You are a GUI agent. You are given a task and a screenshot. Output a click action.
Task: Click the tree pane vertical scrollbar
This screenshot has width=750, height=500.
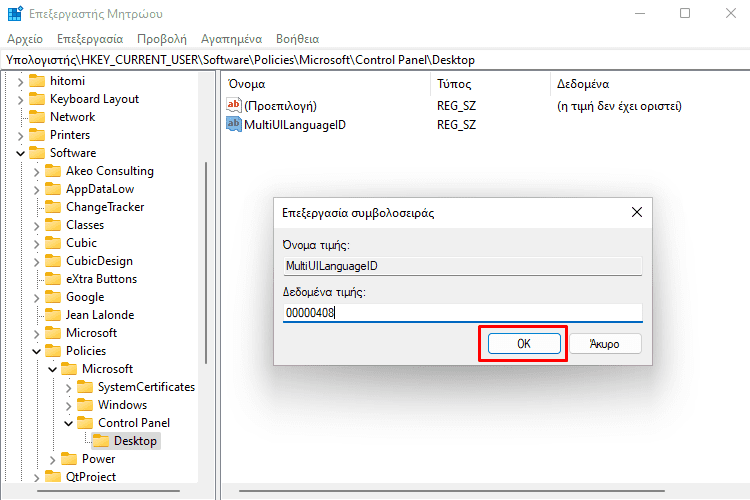pos(206,263)
